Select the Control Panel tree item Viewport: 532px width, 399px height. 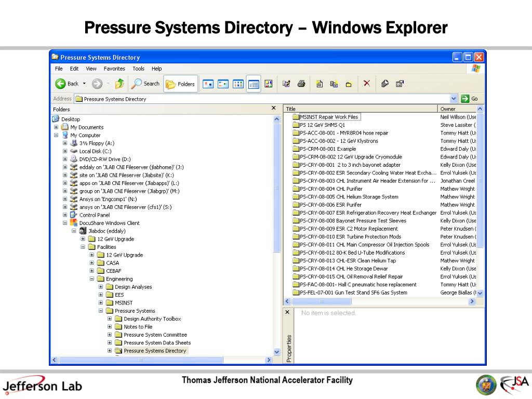point(95,215)
